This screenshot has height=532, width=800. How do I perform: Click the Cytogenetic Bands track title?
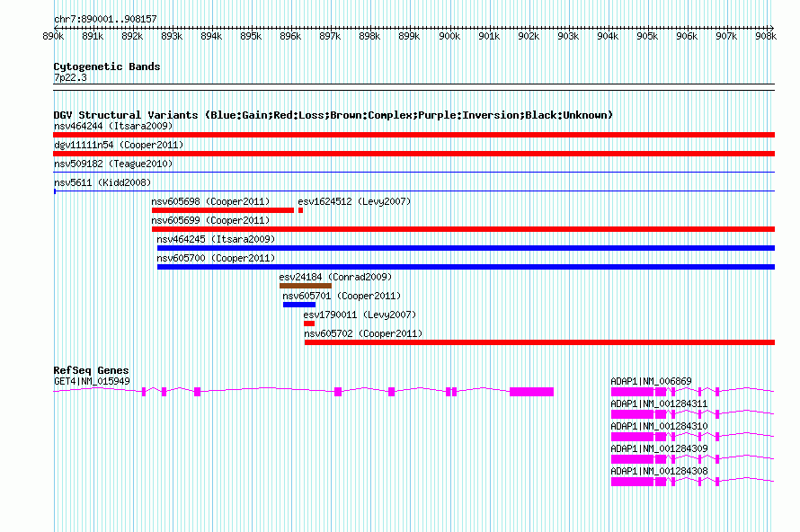pyautogui.click(x=107, y=66)
